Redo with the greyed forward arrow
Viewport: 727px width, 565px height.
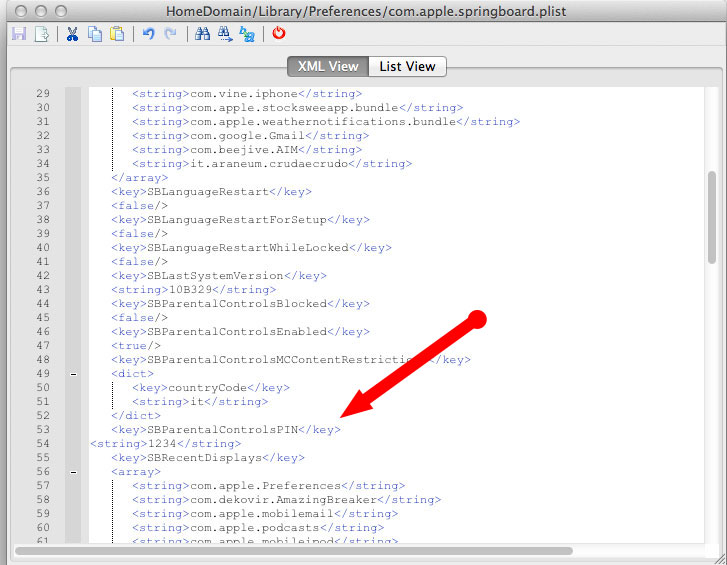tap(171, 34)
